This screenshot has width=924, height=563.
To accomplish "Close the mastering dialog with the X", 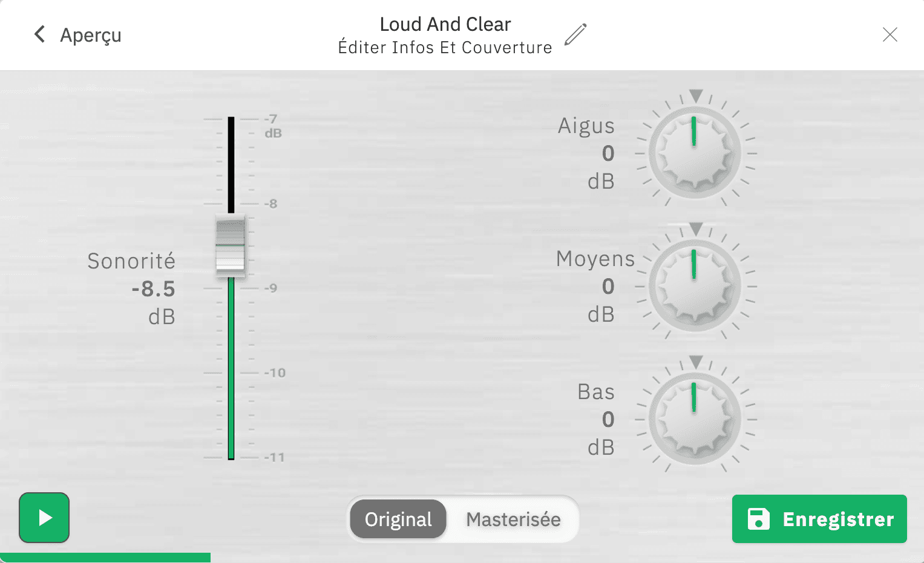I will 890,34.
